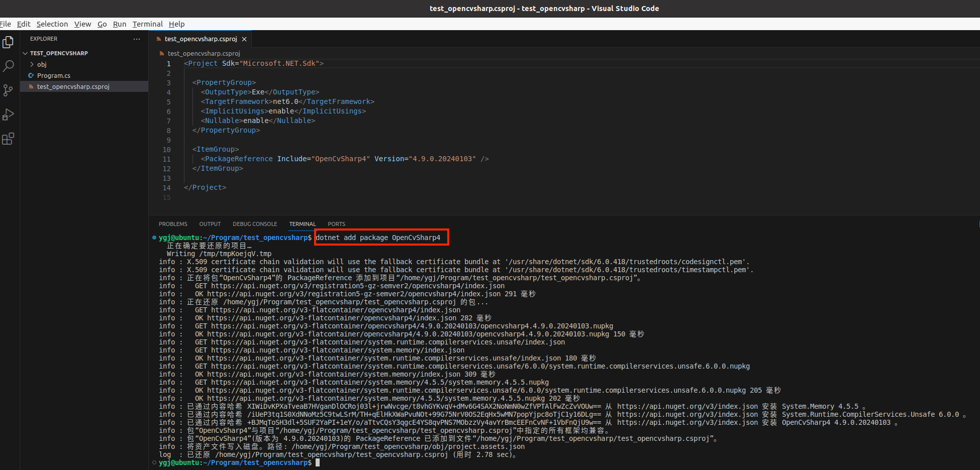Open the Edit menu
Viewport: 980px width, 470px height.
(x=24, y=24)
